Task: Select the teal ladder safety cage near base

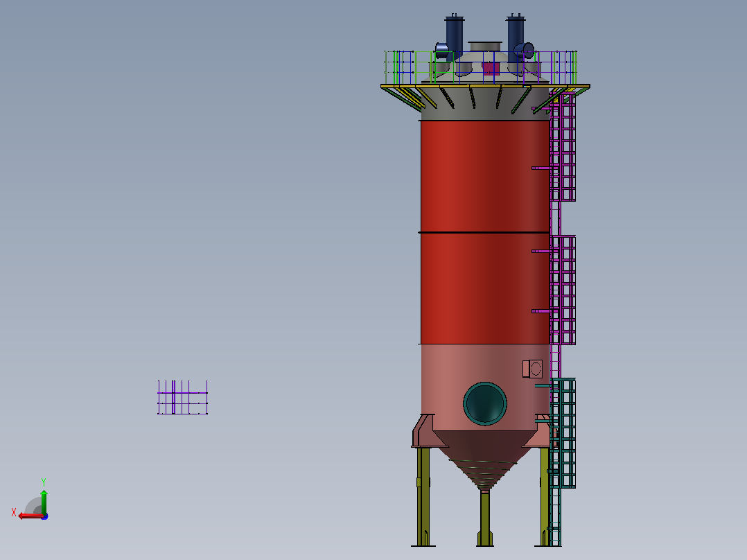Action: [563, 433]
